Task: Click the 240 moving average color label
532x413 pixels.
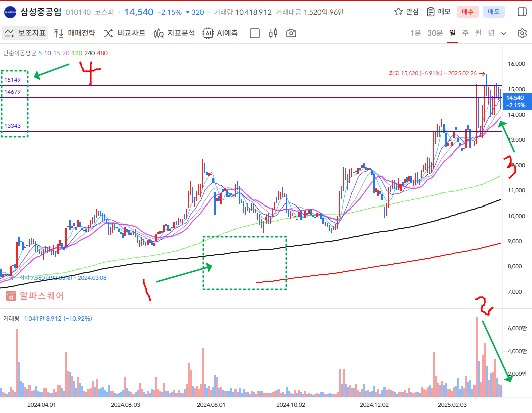Action: tap(90, 53)
